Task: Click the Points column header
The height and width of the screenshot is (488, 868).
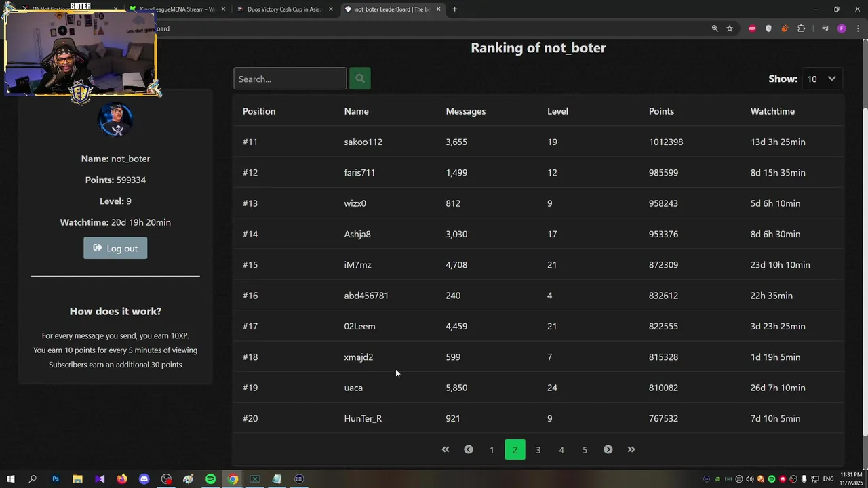Action: [661, 111]
